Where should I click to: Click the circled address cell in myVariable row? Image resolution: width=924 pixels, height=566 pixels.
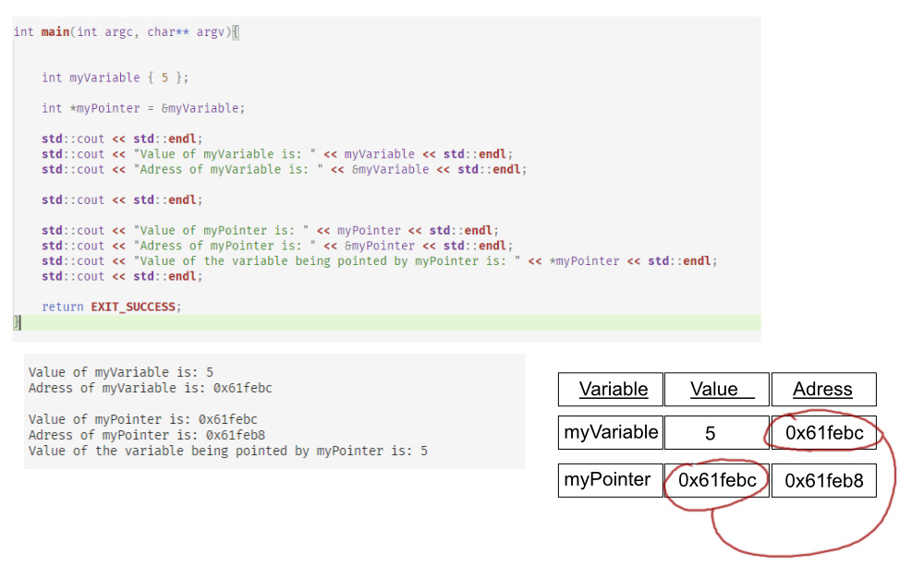pos(824,432)
